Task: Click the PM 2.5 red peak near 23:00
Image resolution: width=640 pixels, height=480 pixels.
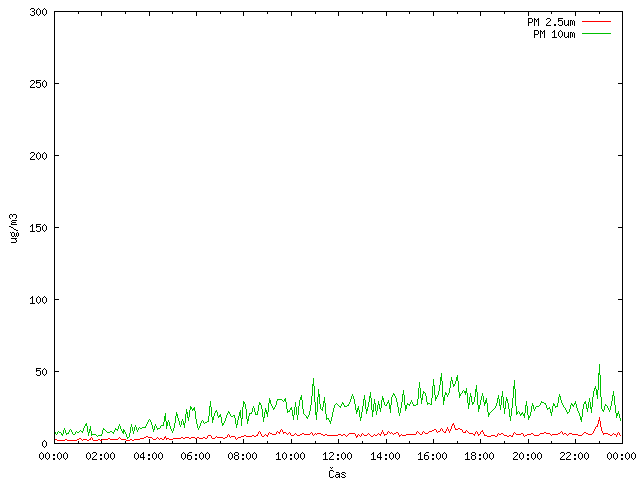Action: (x=599, y=418)
